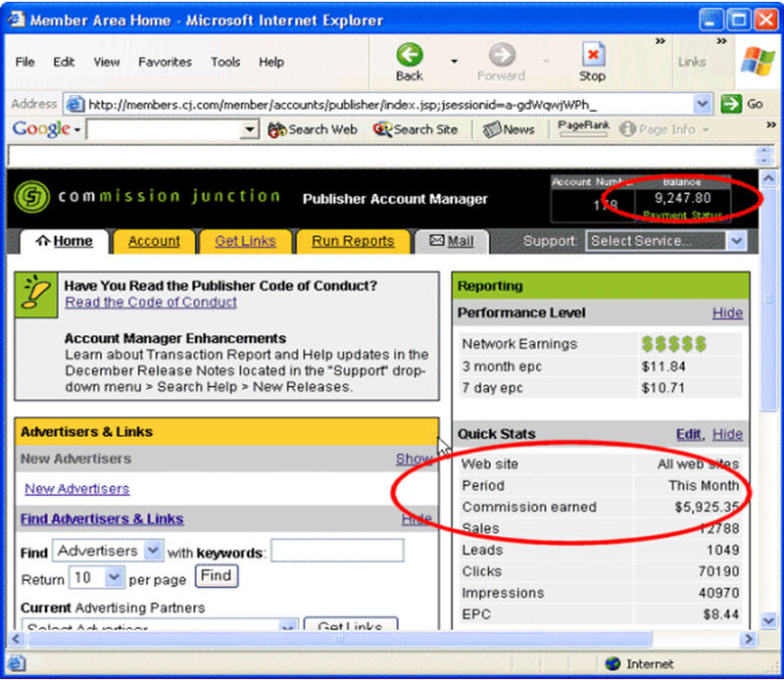Screen dimensions: 784x680
Task: Click the Search Site toolbar icon
Action: (x=382, y=129)
